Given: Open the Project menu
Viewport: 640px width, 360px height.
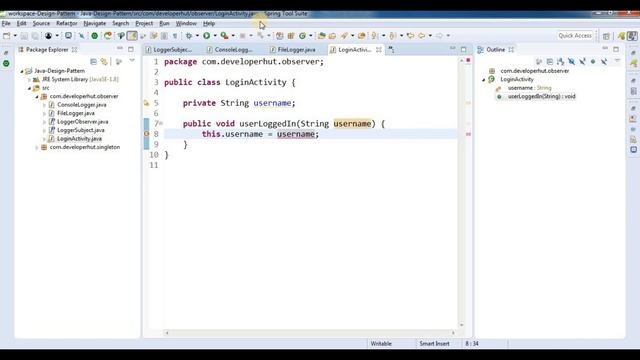Looking at the screenshot, I should coord(144,24).
